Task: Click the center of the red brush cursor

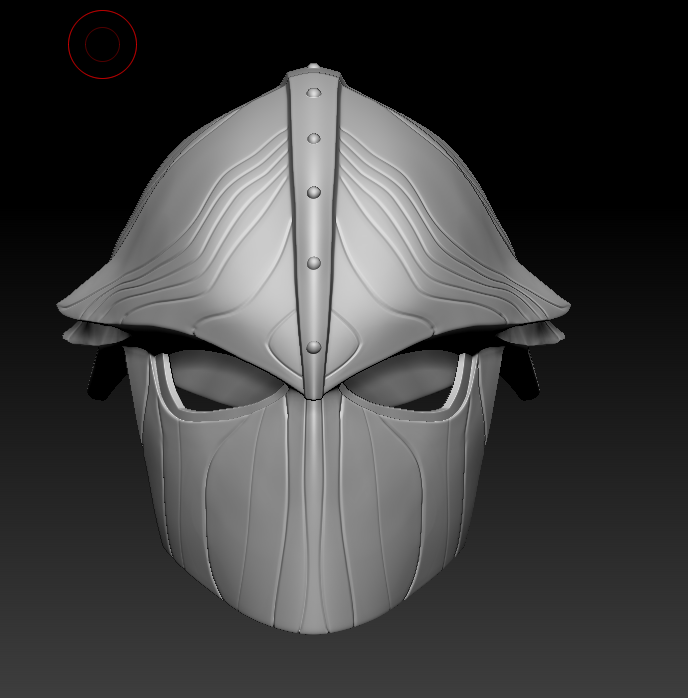Action: (x=102, y=44)
